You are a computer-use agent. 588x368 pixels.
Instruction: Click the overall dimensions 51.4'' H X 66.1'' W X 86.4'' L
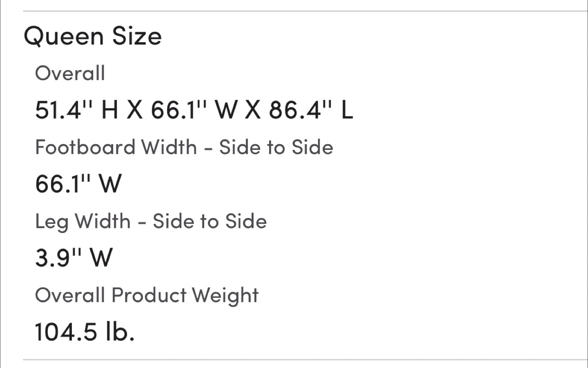[x=194, y=110]
